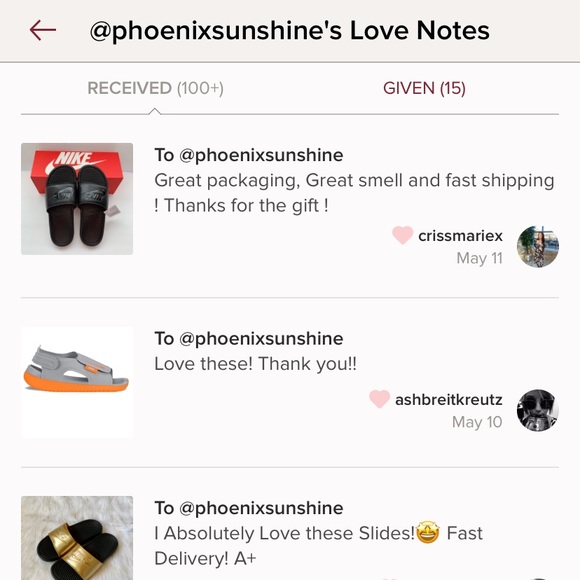Open ashbreitkreutz's round profile picture
Viewport: 580px width, 580px height.
[x=537, y=410]
